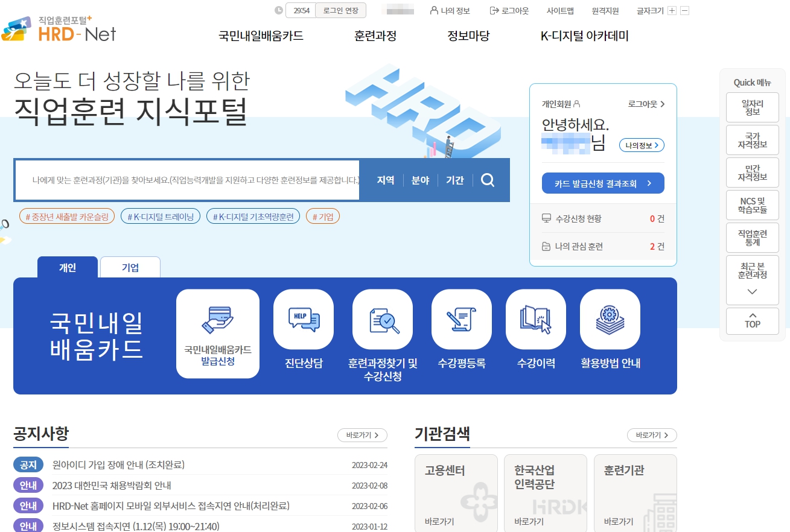
Task: Click 카드 발급신청 결과조회 button
Action: point(603,183)
